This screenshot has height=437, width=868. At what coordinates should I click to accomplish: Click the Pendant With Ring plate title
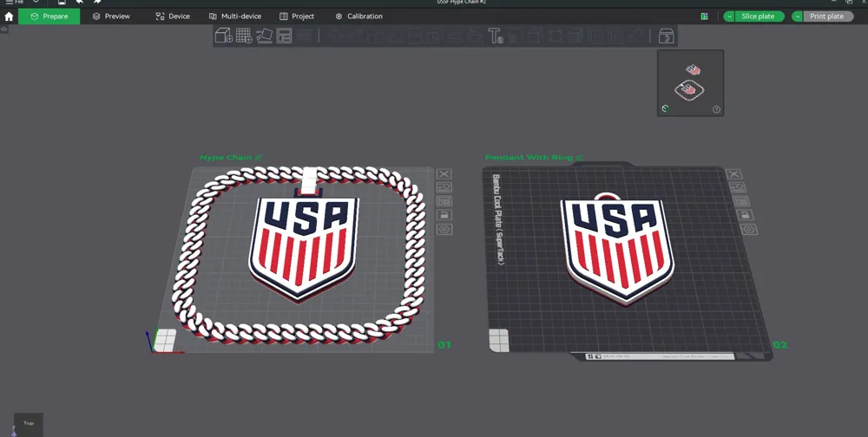pos(529,158)
